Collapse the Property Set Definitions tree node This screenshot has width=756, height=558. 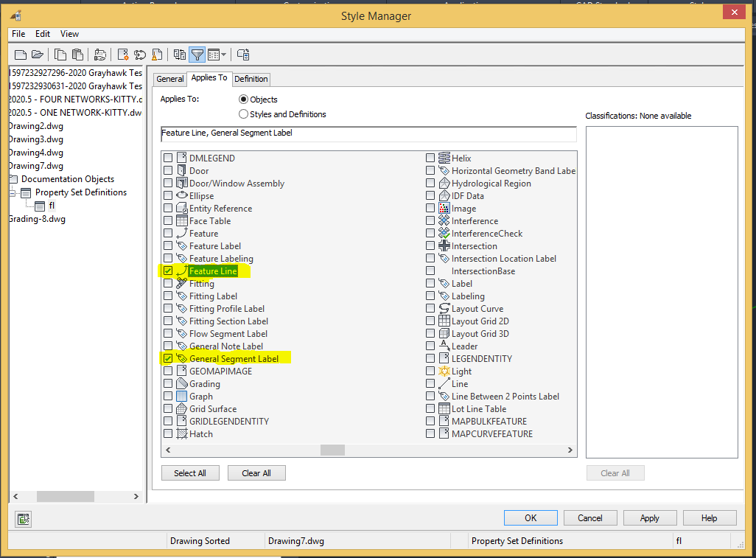(x=12, y=193)
